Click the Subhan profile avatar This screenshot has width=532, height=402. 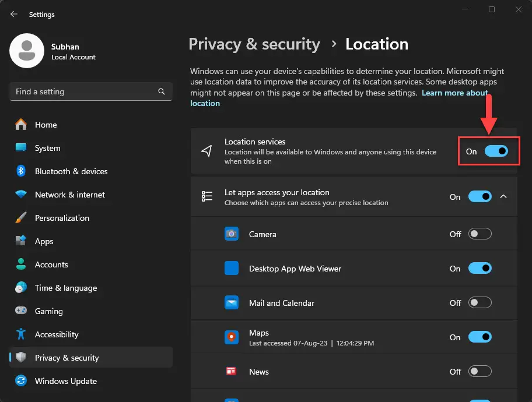27,51
